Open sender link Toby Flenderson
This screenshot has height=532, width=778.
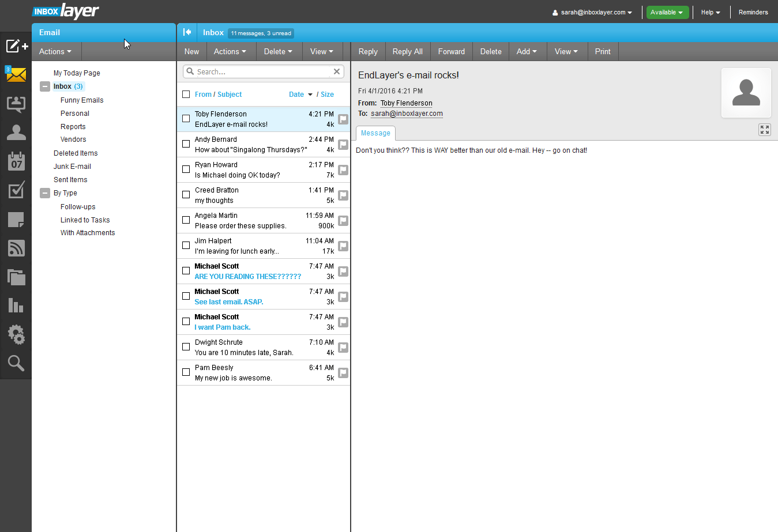pyautogui.click(x=406, y=103)
